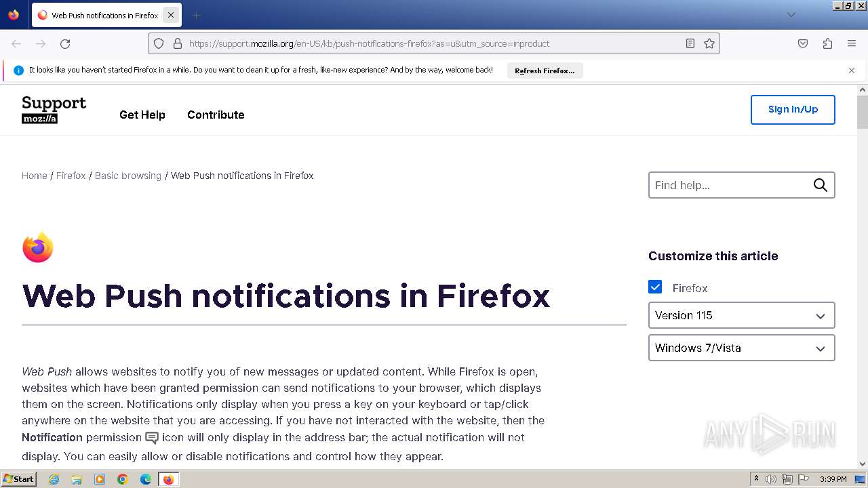Open the Contribute menu
The image size is (868, 488).
pos(216,115)
